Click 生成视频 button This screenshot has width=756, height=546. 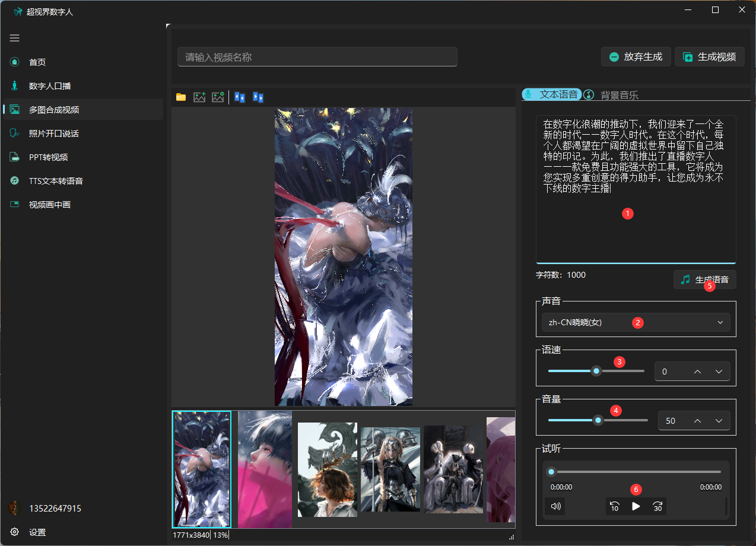(710, 57)
